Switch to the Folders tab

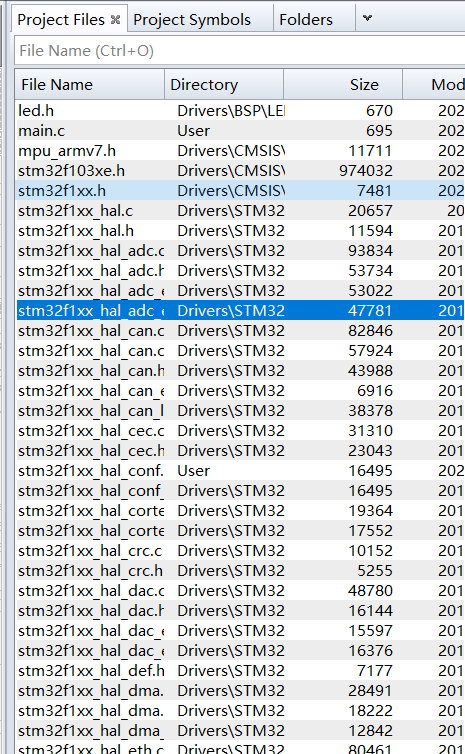coord(306,20)
